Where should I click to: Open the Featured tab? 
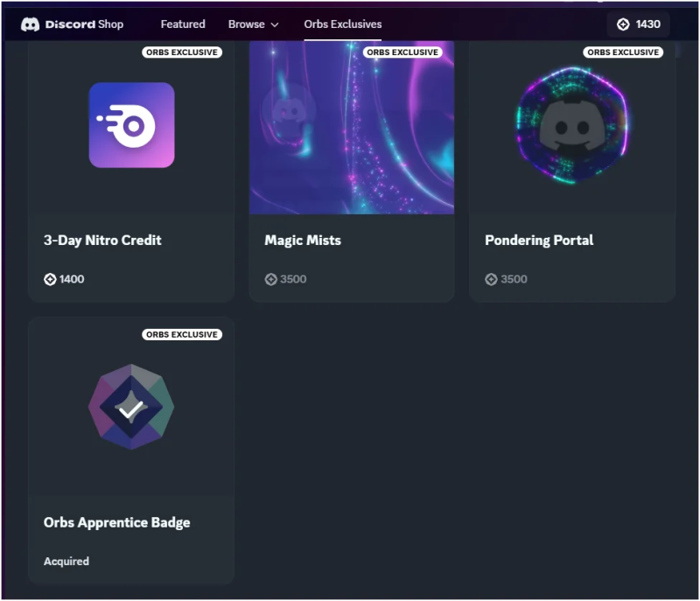point(183,24)
